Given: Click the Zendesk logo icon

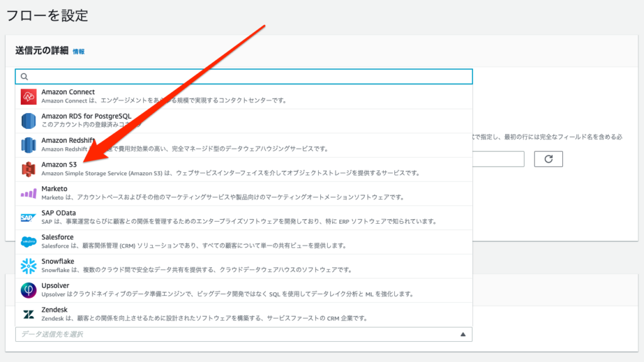Looking at the screenshot, I should coord(27,312).
